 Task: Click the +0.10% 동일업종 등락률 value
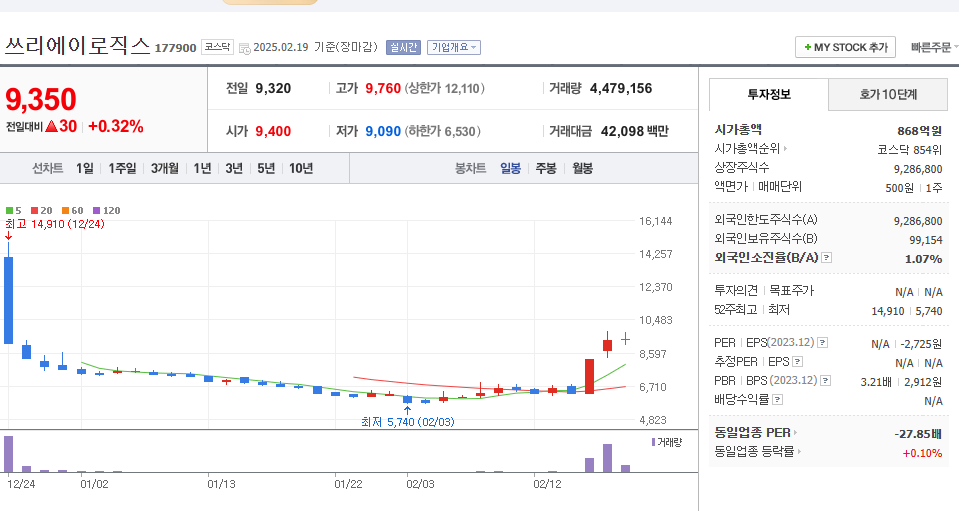click(922, 453)
